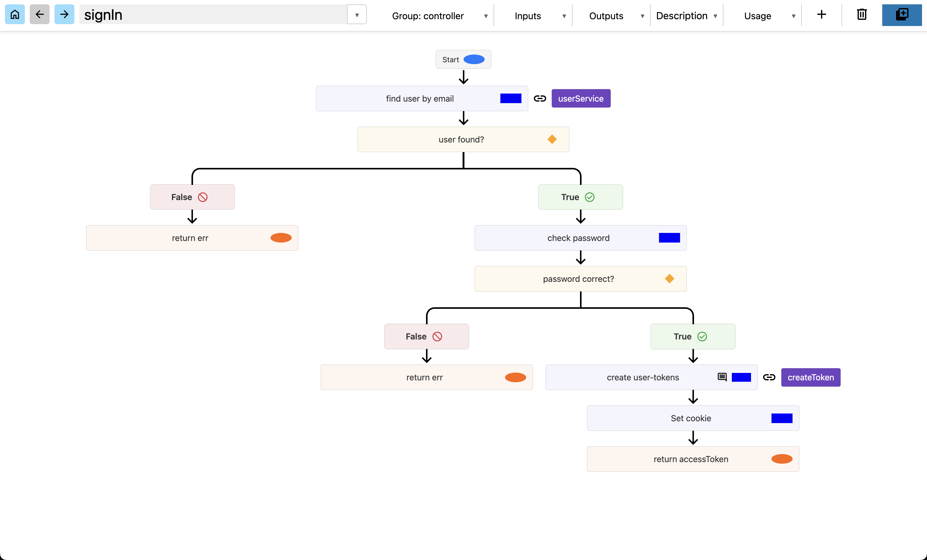Select the Start node
Viewport: 927px width, 560px height.
point(463,59)
